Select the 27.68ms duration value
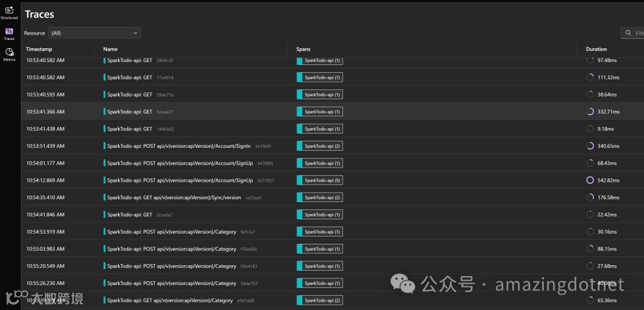This screenshot has height=310, width=644. coord(607,266)
